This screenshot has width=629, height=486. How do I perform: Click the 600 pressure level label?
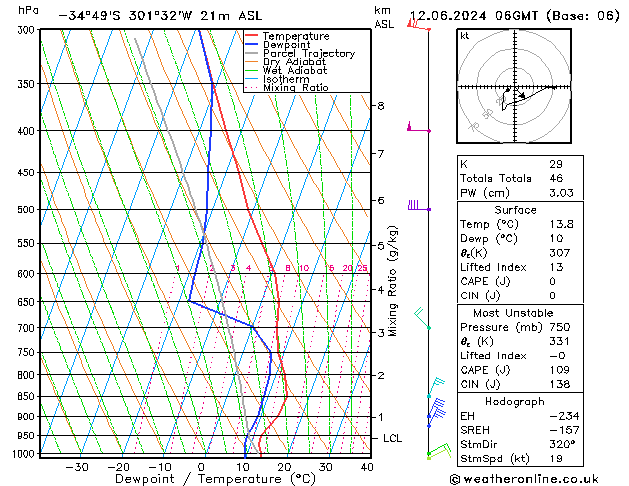28,274
